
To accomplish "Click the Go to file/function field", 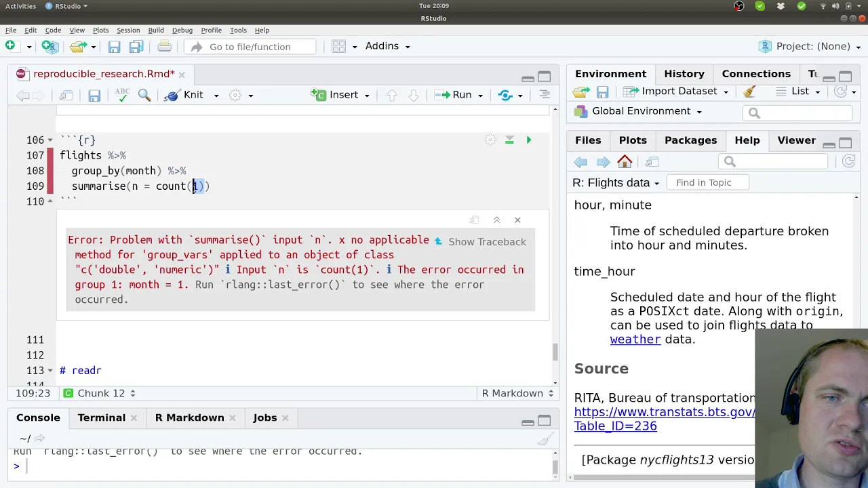I will click(250, 47).
